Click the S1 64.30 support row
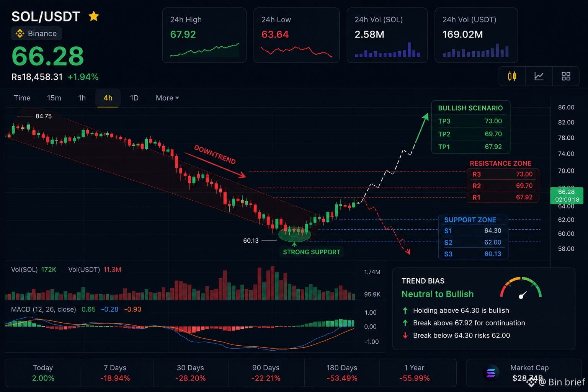 473,230
